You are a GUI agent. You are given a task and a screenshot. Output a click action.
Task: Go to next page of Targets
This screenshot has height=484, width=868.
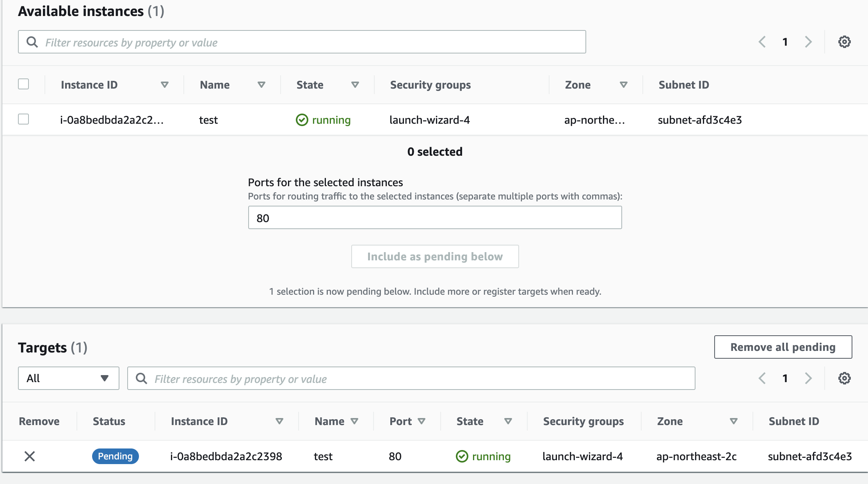pos(808,378)
